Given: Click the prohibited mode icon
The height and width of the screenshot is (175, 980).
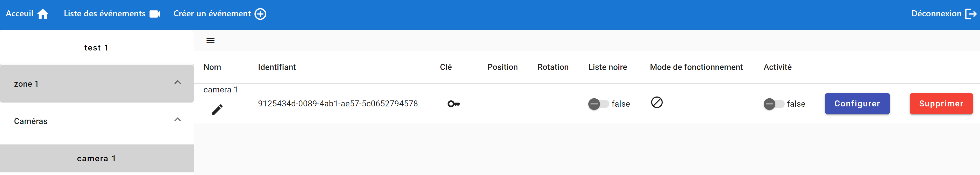Looking at the screenshot, I should tap(657, 102).
